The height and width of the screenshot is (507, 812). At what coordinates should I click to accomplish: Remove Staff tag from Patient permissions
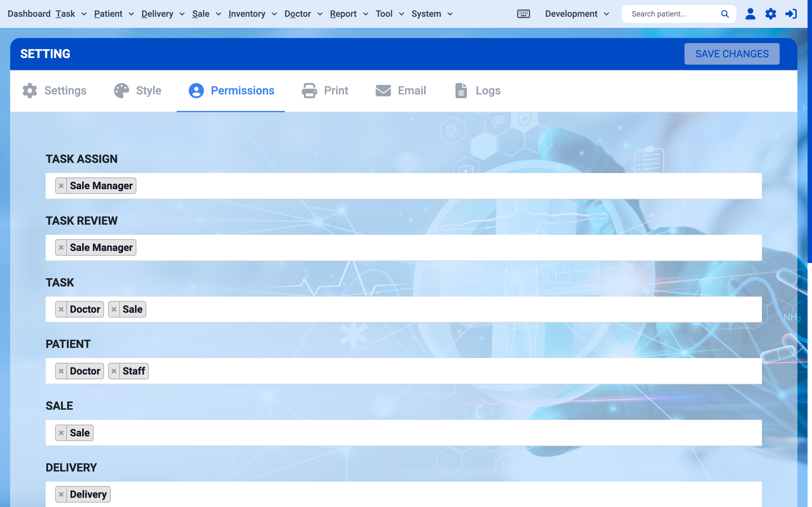tap(114, 371)
